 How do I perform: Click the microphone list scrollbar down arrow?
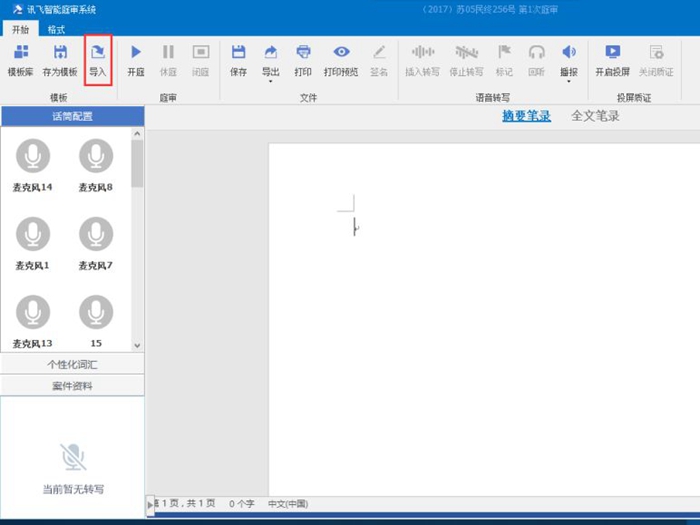pos(137,343)
